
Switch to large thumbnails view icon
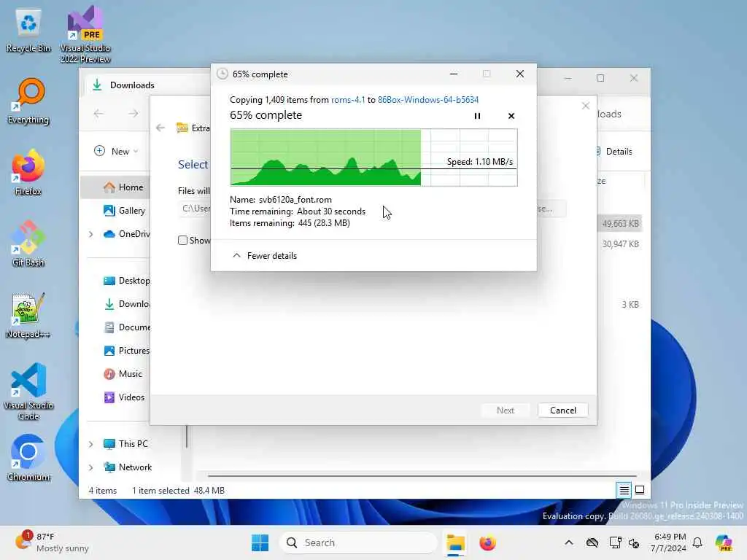[x=640, y=490]
